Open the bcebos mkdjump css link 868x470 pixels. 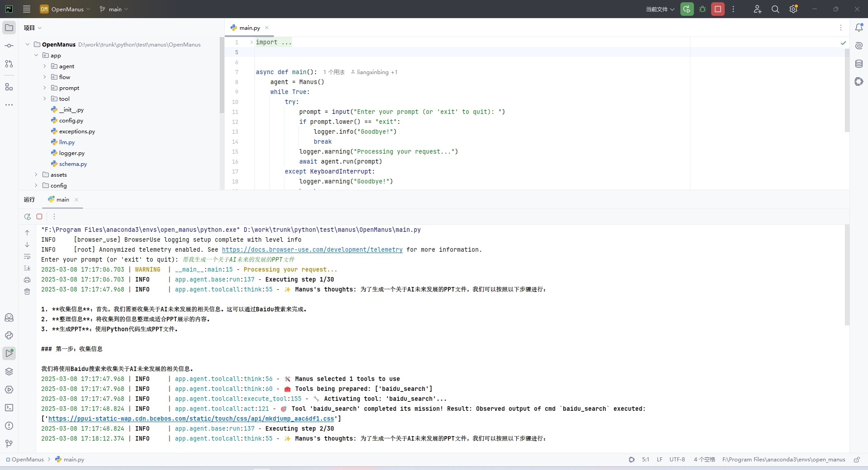pyautogui.click(x=191, y=418)
